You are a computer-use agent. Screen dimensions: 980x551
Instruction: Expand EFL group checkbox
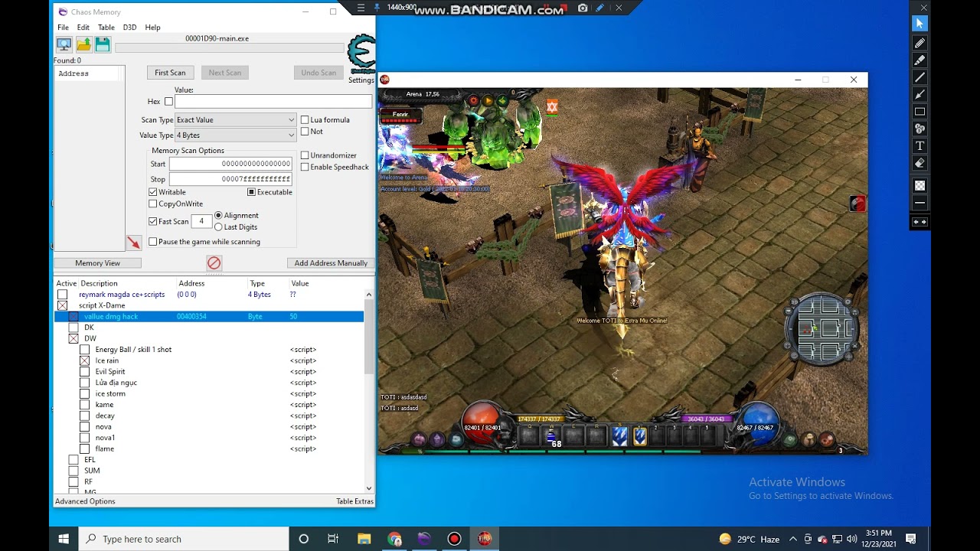pos(73,460)
